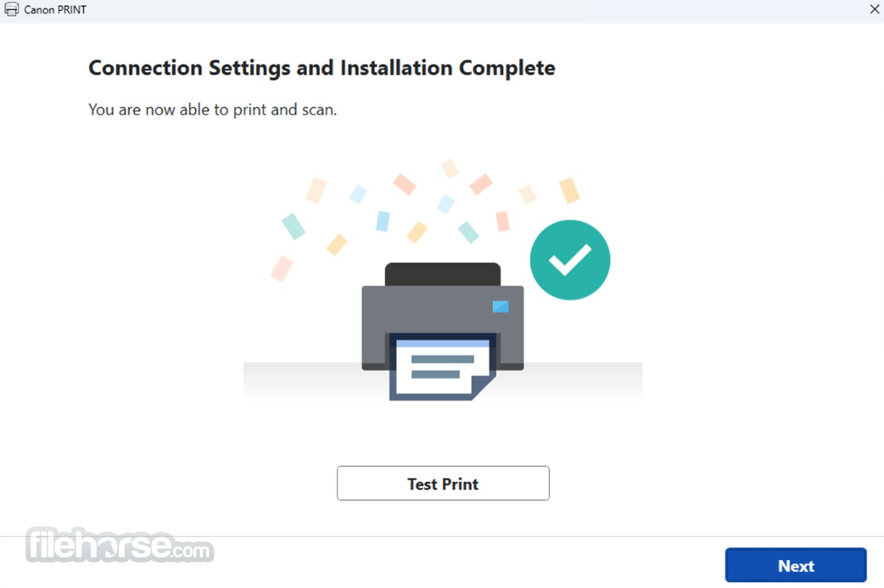Image resolution: width=884 pixels, height=588 pixels.
Task: Click the large teal confetti piece on the left
Action: click(x=294, y=226)
